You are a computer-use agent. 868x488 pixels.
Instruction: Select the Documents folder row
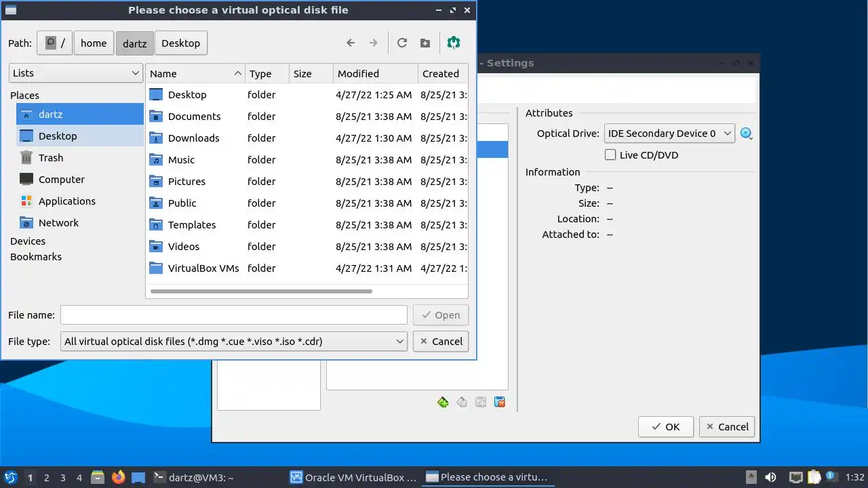click(307, 117)
